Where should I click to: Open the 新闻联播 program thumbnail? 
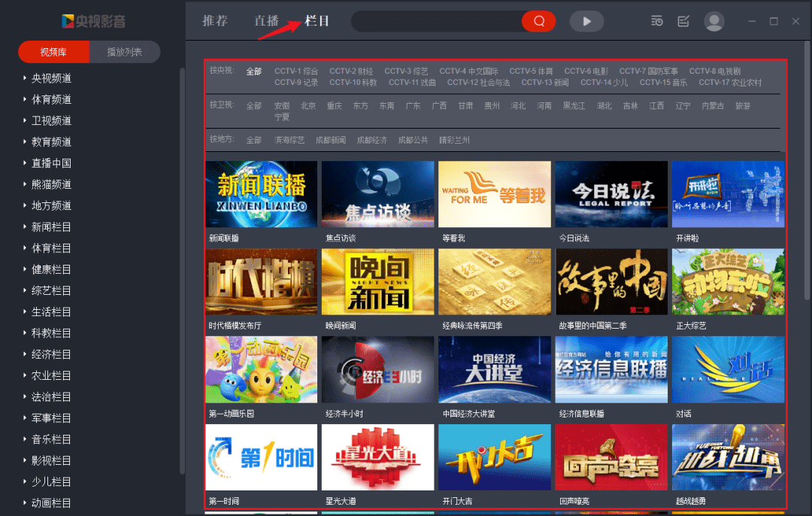[261, 194]
